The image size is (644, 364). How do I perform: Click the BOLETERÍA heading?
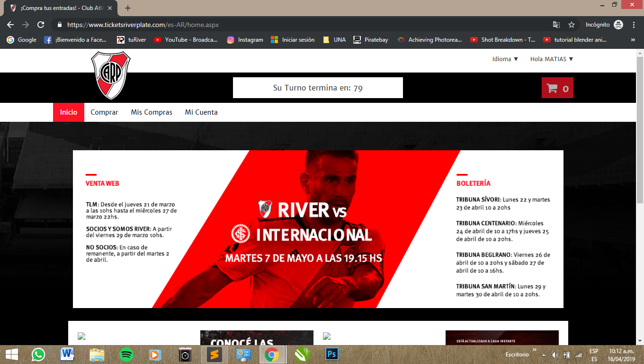pyautogui.click(x=474, y=183)
